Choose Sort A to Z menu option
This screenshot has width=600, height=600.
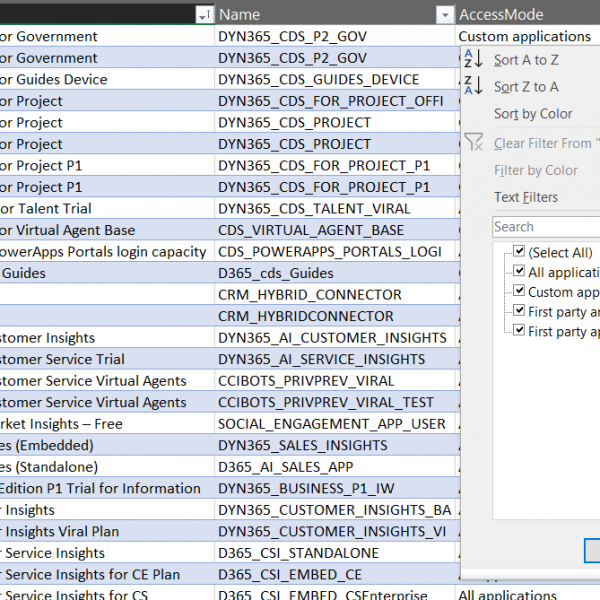point(526,60)
